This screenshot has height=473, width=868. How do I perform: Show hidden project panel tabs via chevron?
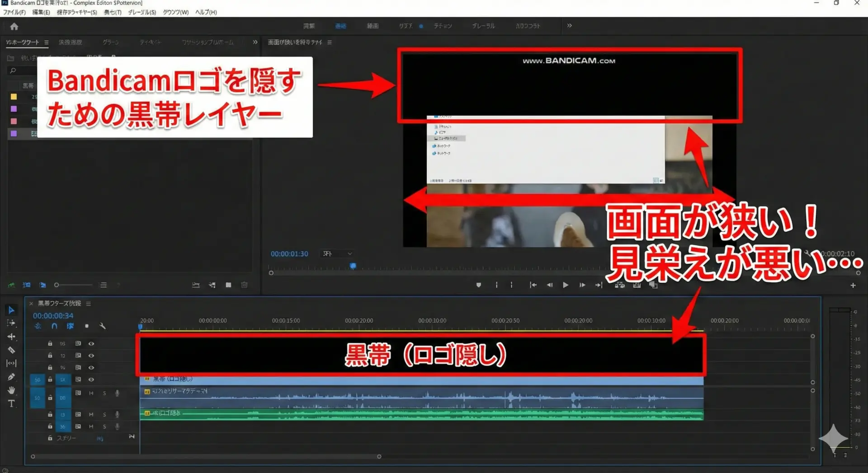(x=255, y=42)
